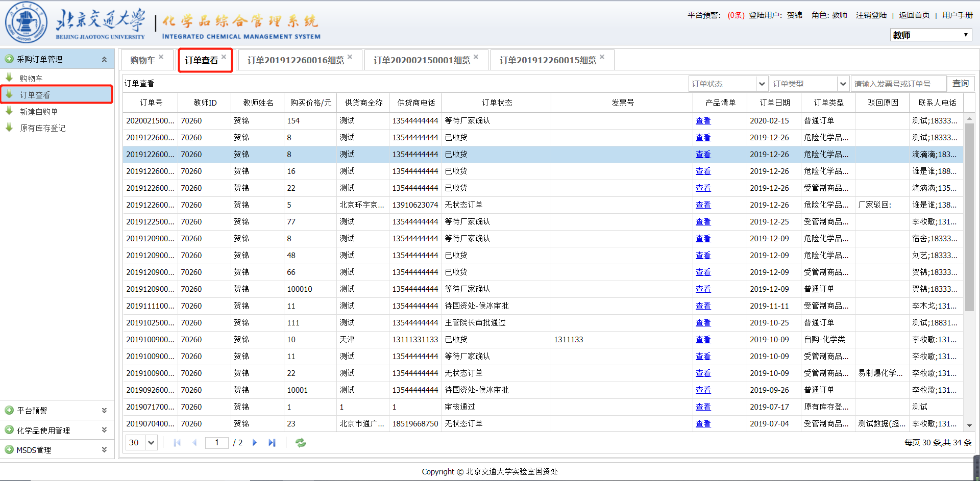Open 新建自购单 in the sidebar
980x481 pixels.
point(39,112)
